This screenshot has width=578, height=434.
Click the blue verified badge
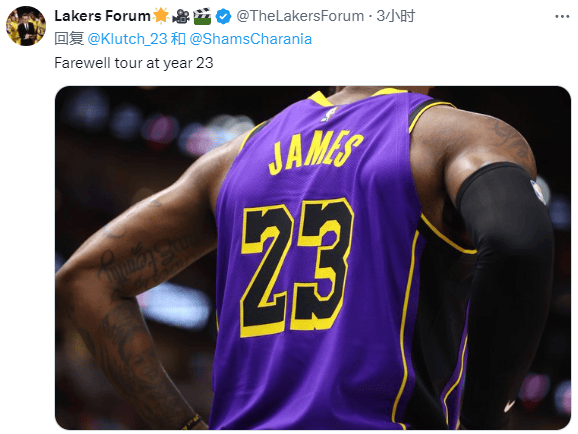223,16
